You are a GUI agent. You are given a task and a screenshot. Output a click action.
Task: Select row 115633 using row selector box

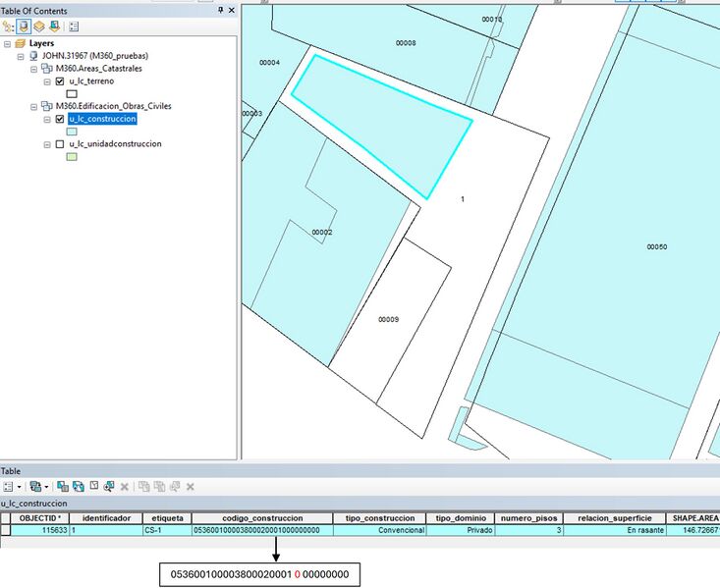[6, 530]
